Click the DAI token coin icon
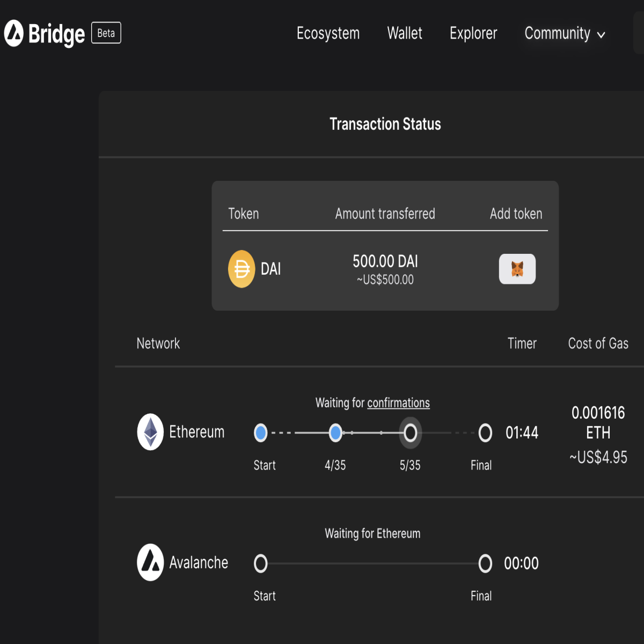Image resolution: width=644 pixels, height=644 pixels. [x=241, y=269]
